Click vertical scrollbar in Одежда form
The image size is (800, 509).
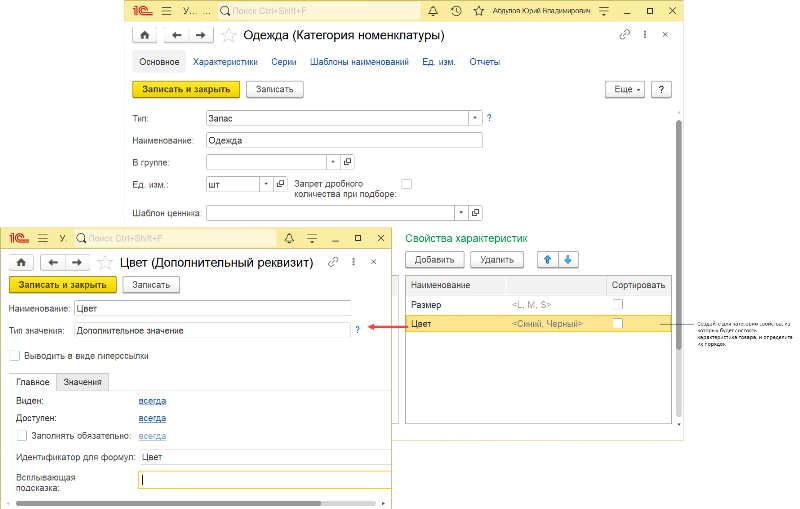[x=679, y=235]
